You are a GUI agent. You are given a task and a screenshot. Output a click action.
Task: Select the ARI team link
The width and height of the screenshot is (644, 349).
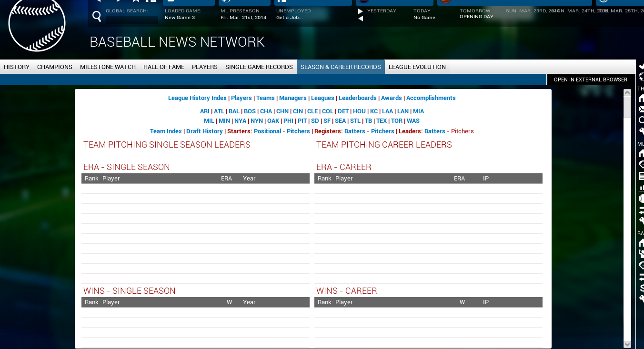point(205,111)
